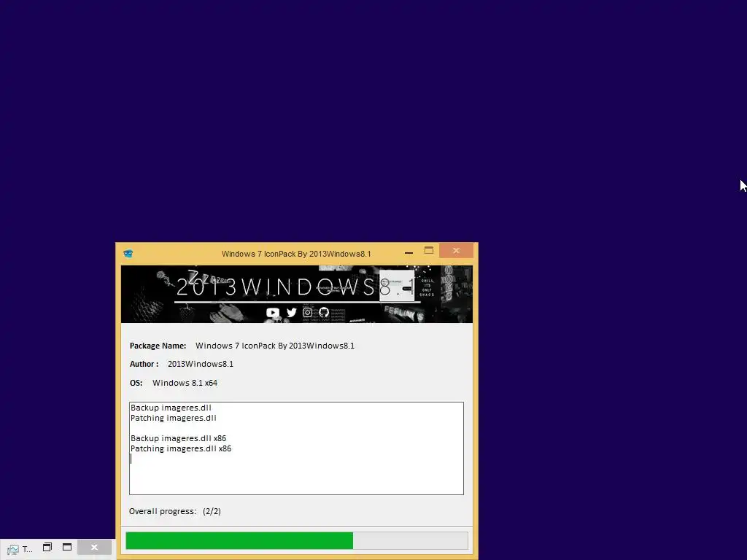The height and width of the screenshot is (560, 747).
Task: Click the 'Overall progress: (2/2)' label
Action: [x=175, y=511]
